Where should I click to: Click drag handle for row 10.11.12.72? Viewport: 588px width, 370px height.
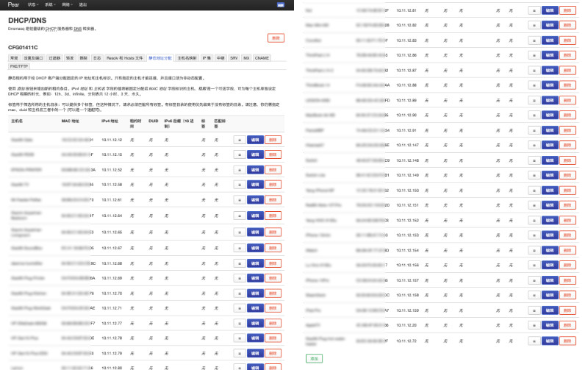534,341
